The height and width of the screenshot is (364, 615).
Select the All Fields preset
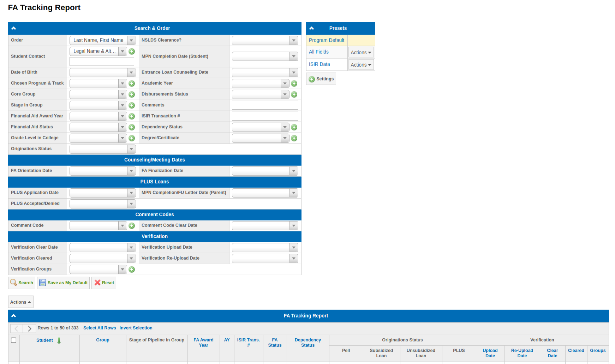pos(319,52)
